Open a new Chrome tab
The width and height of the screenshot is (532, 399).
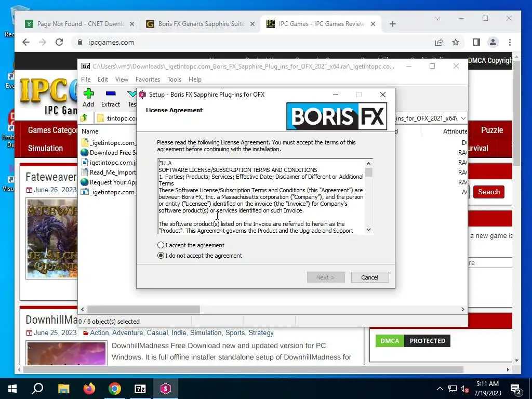(393, 24)
